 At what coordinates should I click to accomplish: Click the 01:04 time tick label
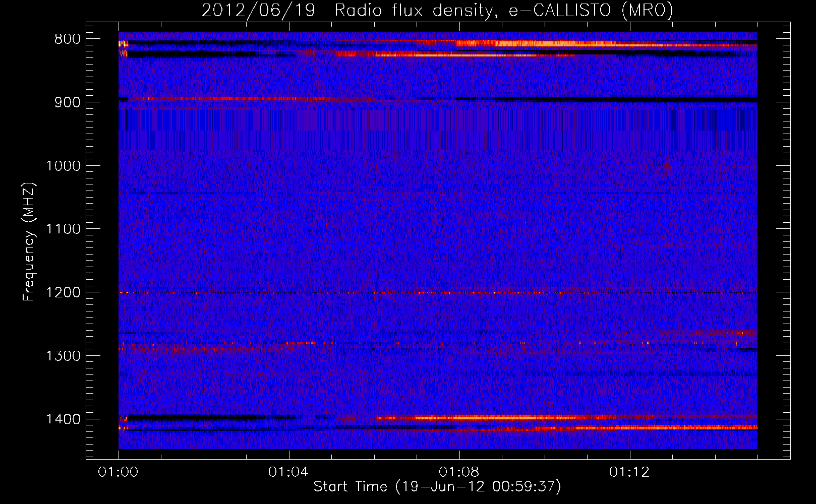point(288,472)
